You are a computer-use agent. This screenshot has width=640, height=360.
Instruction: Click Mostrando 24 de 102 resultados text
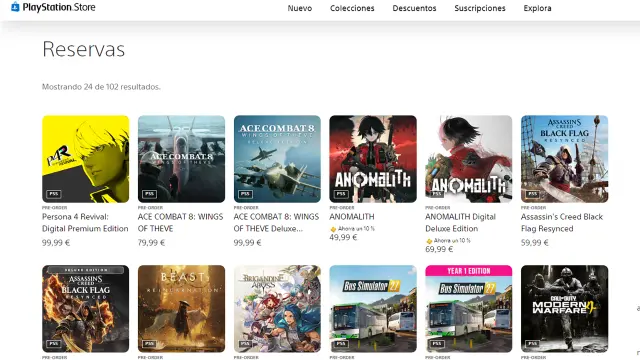[101, 87]
